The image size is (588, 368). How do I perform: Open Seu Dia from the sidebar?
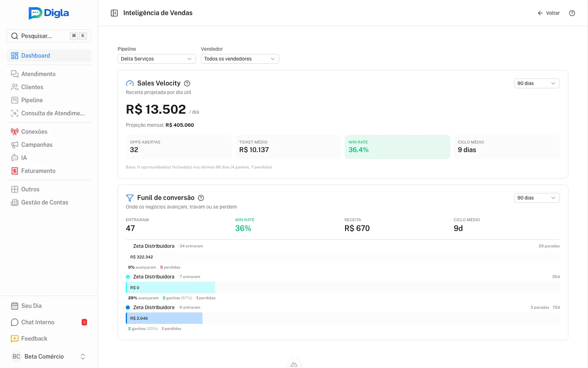(x=49, y=306)
